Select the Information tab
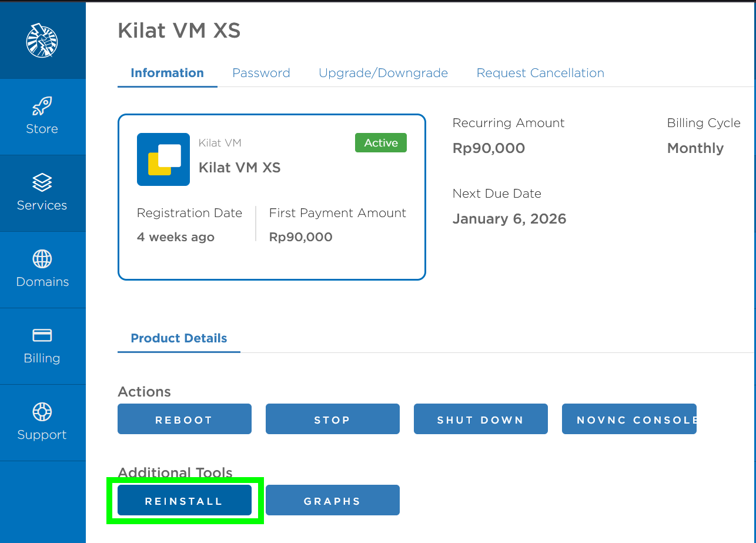Viewport: 756px width, 543px height. coord(167,72)
